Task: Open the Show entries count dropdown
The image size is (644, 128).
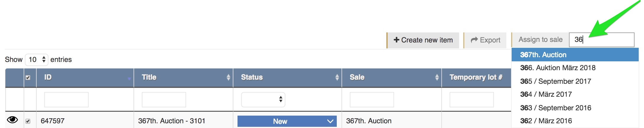Action: pyautogui.click(x=37, y=60)
